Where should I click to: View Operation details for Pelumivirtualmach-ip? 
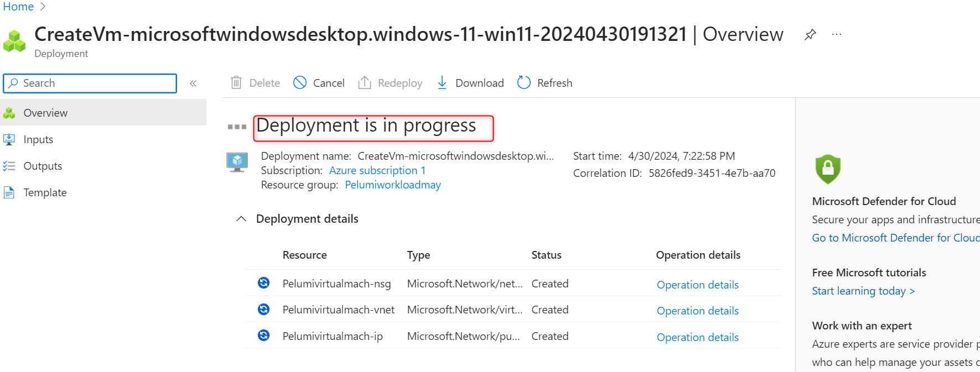[x=697, y=337]
